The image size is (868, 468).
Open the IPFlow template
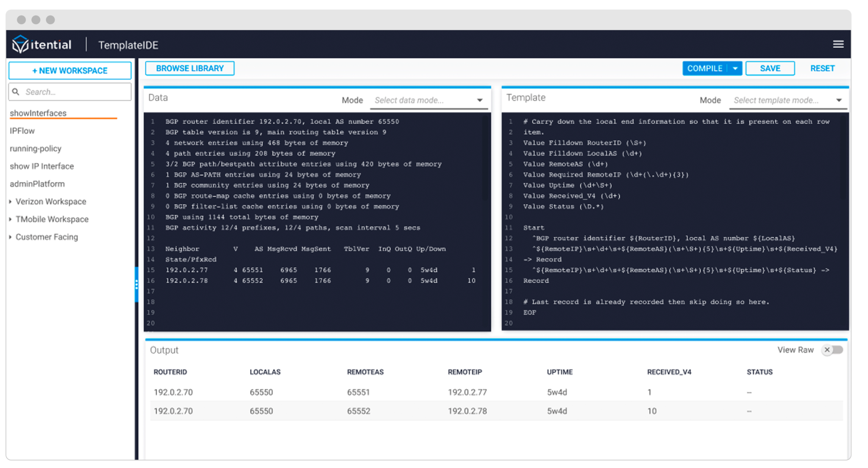[x=22, y=131]
